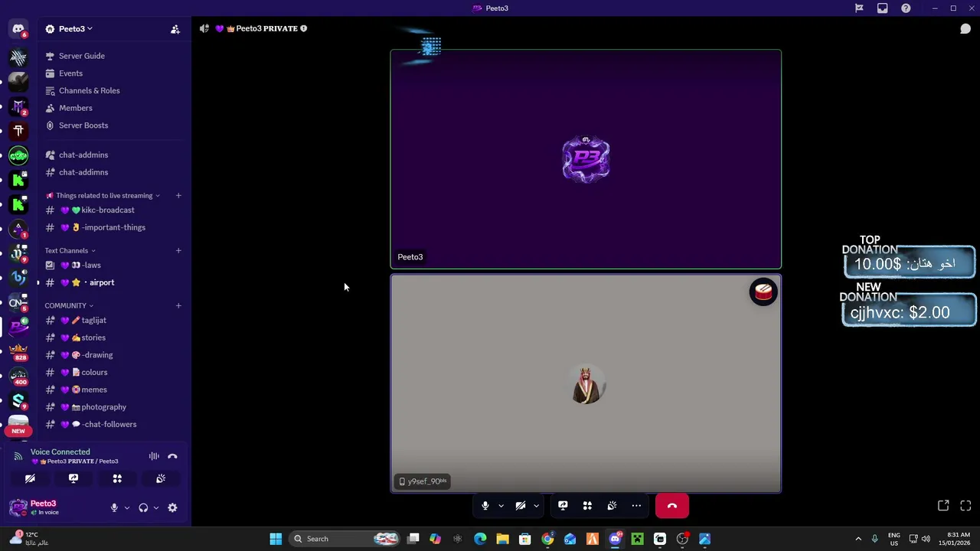Click the flag icon in title bar
This screenshot has width=980, height=551.
tap(859, 8)
